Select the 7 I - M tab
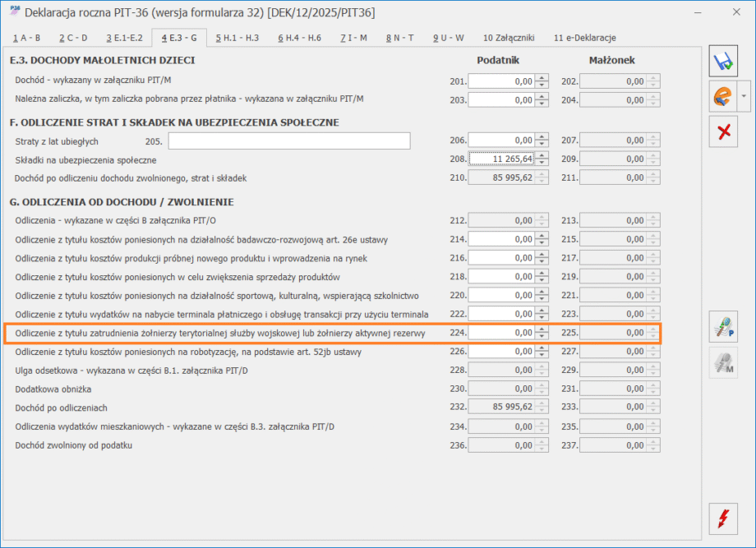 pos(353,38)
